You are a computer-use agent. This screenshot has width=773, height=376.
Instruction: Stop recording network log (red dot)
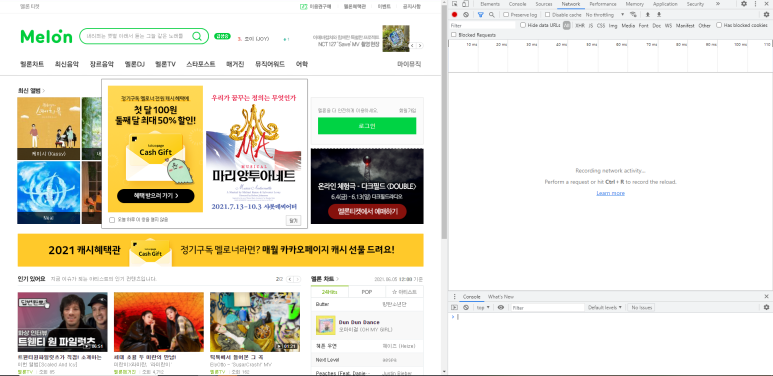[455, 15]
